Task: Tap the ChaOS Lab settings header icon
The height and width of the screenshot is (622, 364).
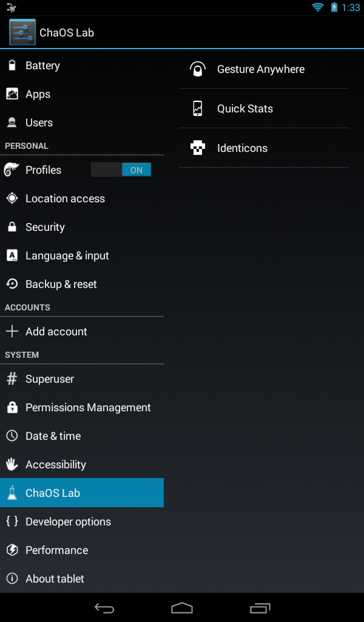Action: 22,32
